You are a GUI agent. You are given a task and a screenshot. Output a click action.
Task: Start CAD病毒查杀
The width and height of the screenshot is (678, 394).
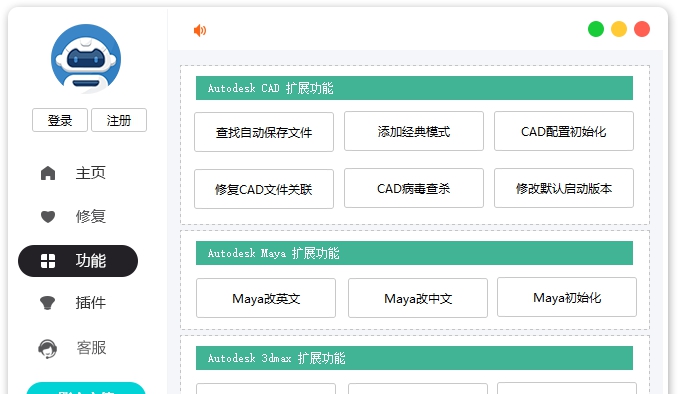(414, 188)
